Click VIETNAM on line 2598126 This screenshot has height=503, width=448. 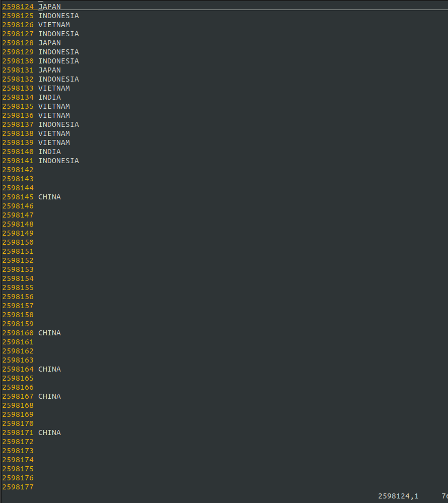(54, 25)
